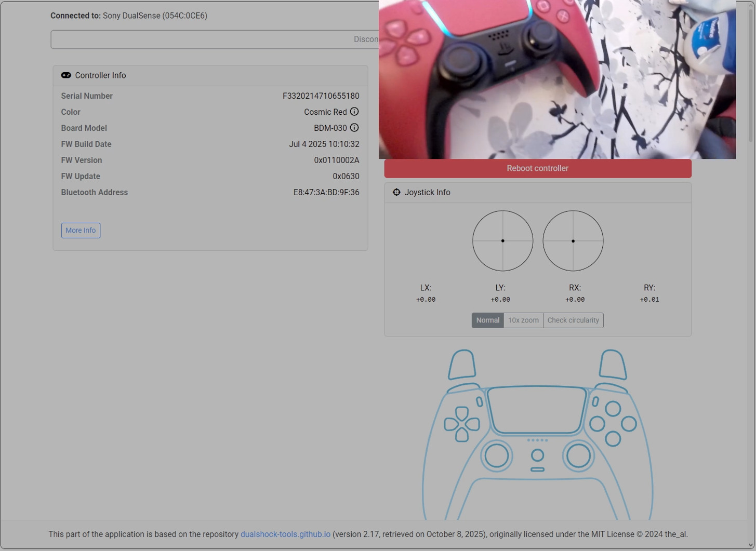
Task: Click the touchpad on the controller diagram
Action: coord(537,410)
